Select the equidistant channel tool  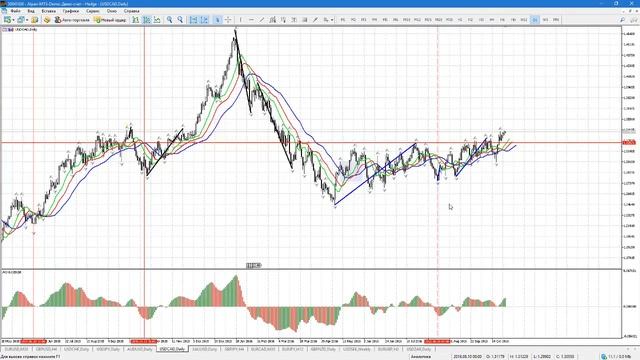point(273,20)
